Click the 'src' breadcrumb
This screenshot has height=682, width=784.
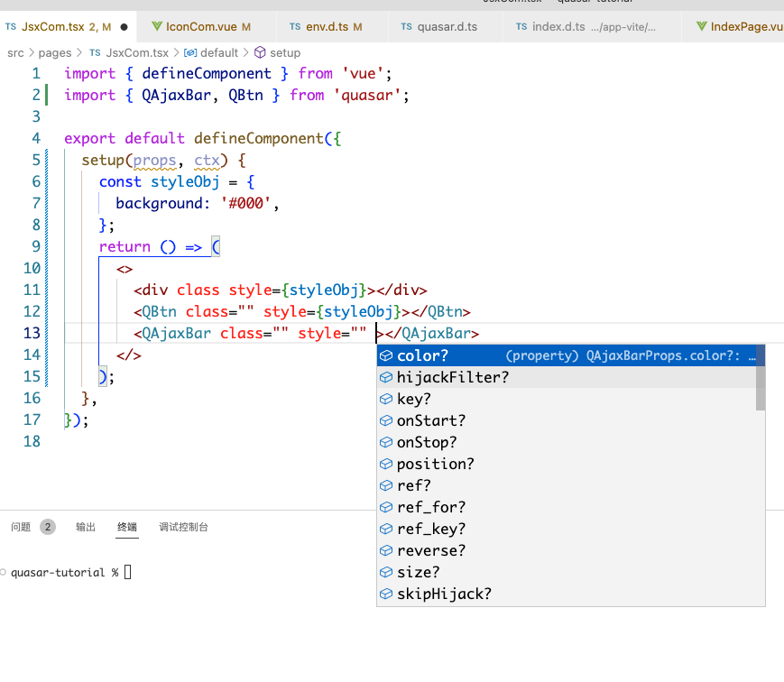[15, 53]
